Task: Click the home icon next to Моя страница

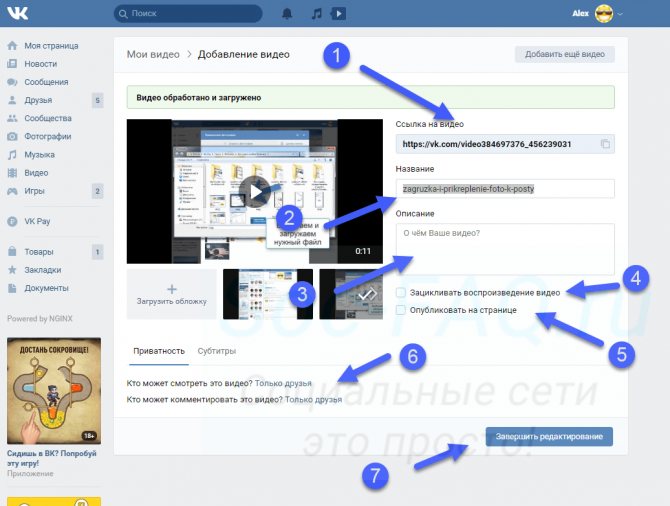Action: coord(12,46)
